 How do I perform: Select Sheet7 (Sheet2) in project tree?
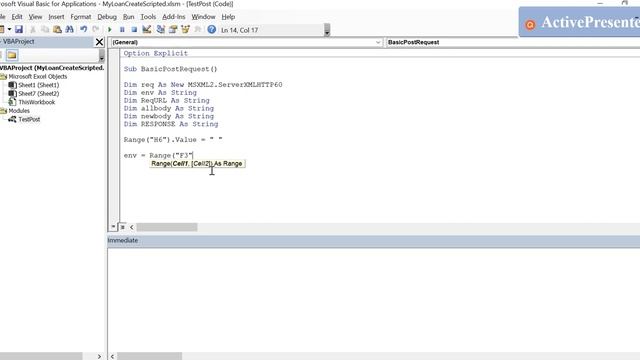(38, 93)
